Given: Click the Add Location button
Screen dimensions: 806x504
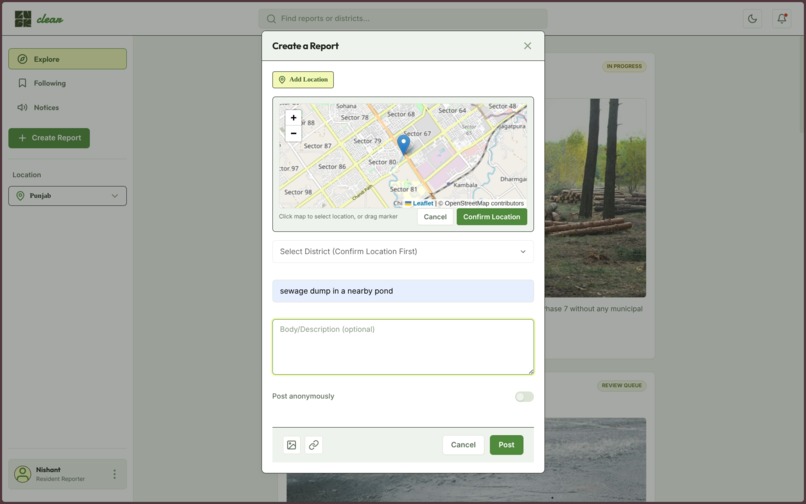Looking at the screenshot, I should pyautogui.click(x=303, y=80).
